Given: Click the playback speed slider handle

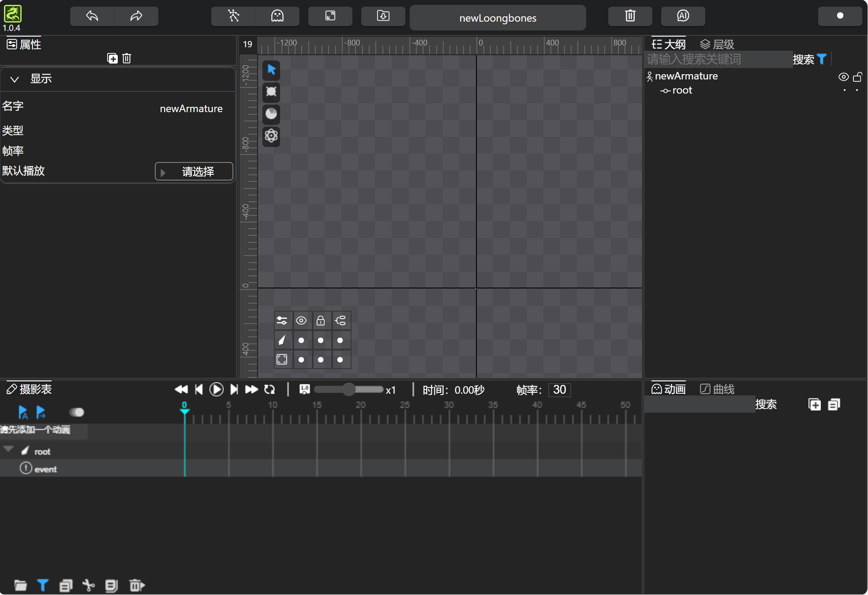Looking at the screenshot, I should tap(348, 389).
